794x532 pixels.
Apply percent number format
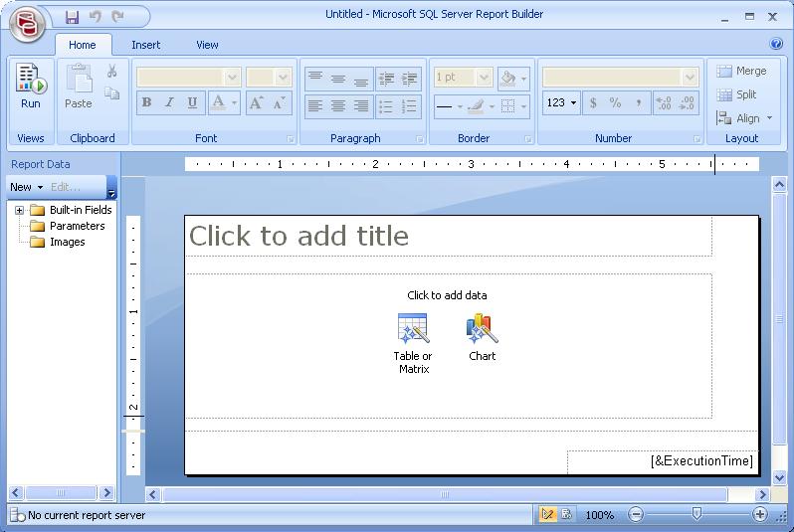pyautogui.click(x=615, y=102)
